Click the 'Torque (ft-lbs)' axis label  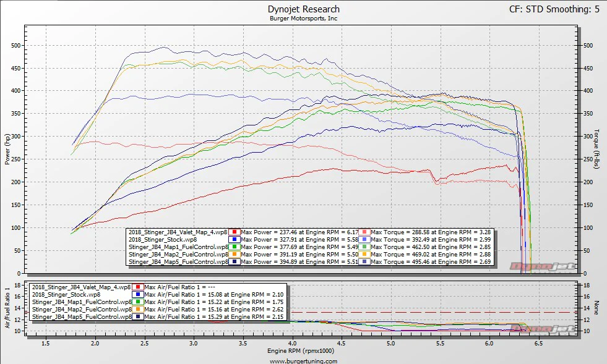pyautogui.click(x=596, y=150)
